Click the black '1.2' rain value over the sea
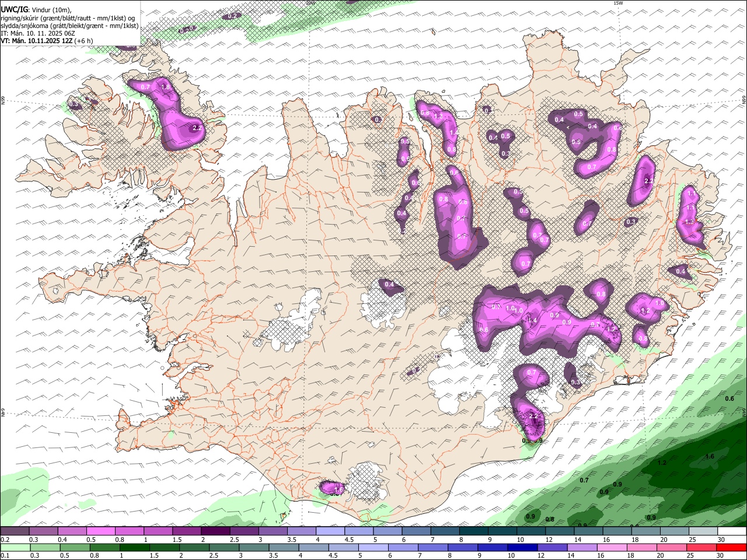Viewport: 747px width, 560px height. click(662, 463)
